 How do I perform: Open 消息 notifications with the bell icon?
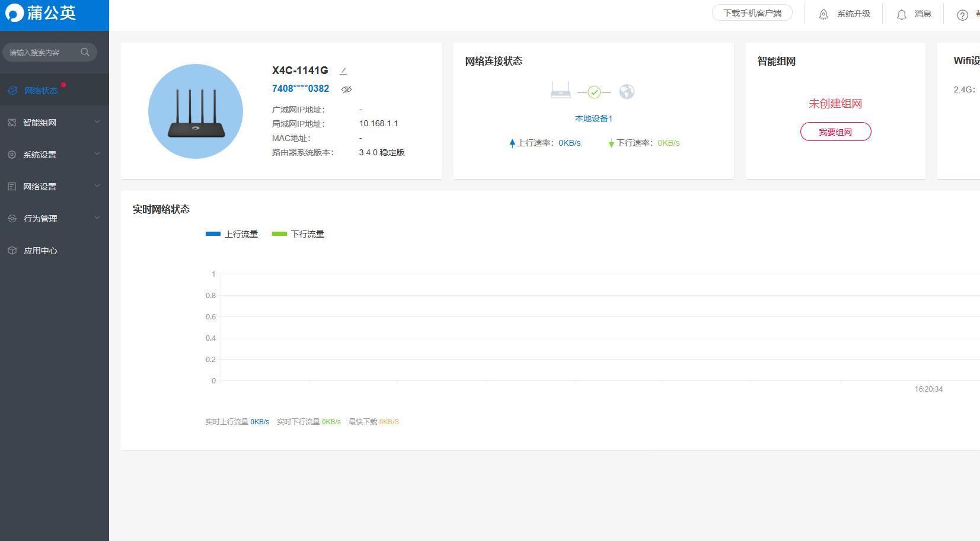(x=901, y=14)
